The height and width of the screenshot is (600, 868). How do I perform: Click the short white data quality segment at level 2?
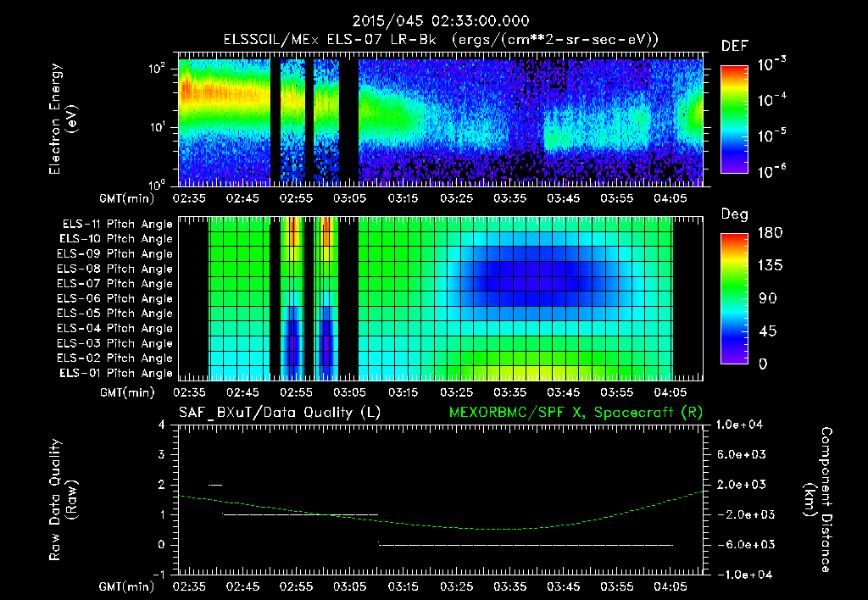215,485
